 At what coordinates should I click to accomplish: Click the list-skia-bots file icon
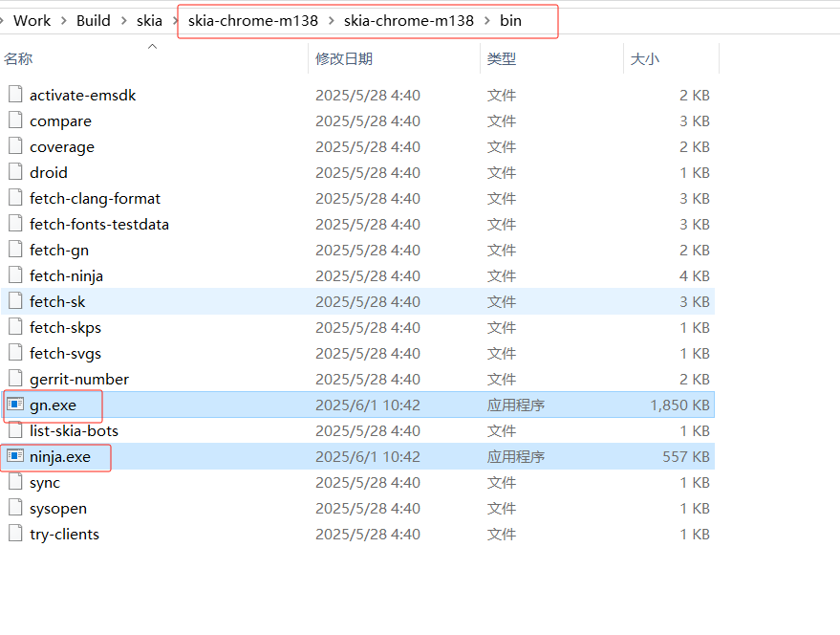tap(15, 429)
